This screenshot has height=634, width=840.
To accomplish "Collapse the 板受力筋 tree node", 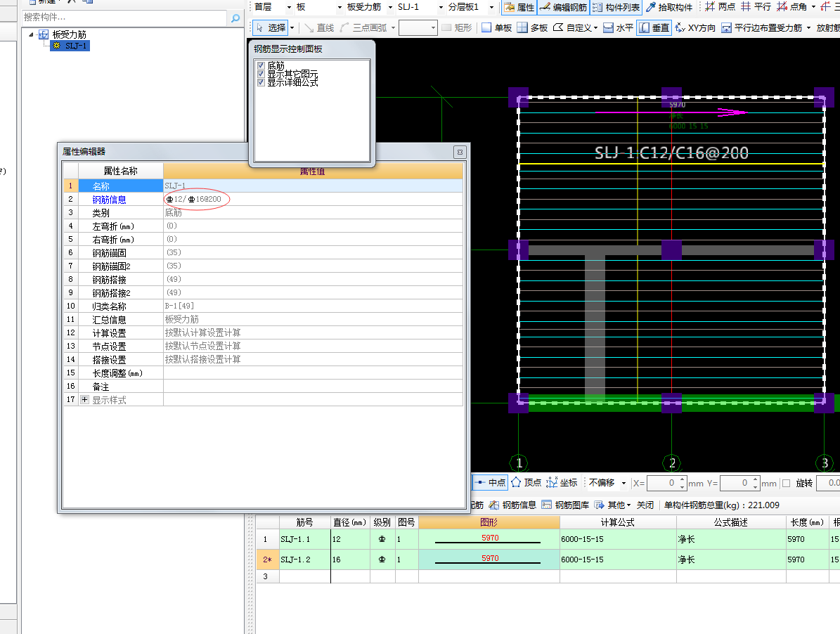I will pos(31,34).
